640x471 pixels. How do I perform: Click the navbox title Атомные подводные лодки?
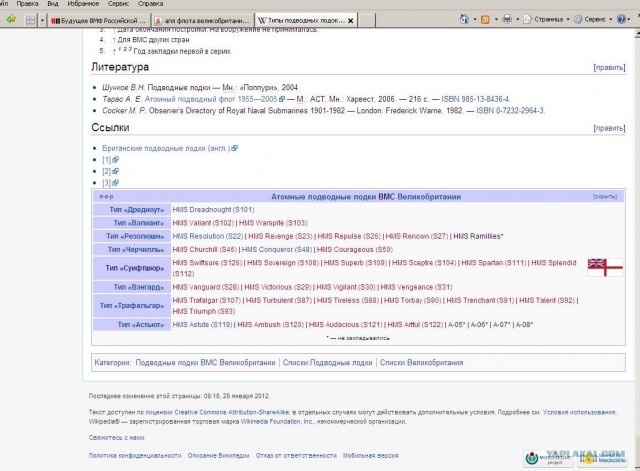click(x=366, y=197)
